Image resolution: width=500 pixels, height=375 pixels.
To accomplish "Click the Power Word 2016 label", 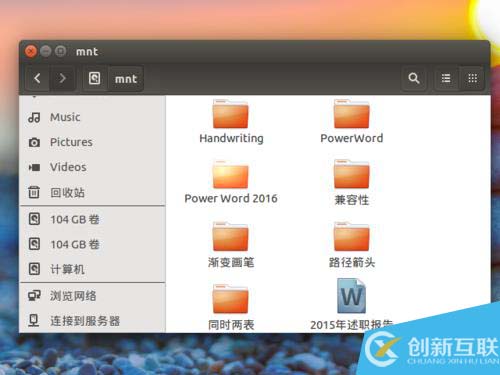I will click(x=231, y=199).
